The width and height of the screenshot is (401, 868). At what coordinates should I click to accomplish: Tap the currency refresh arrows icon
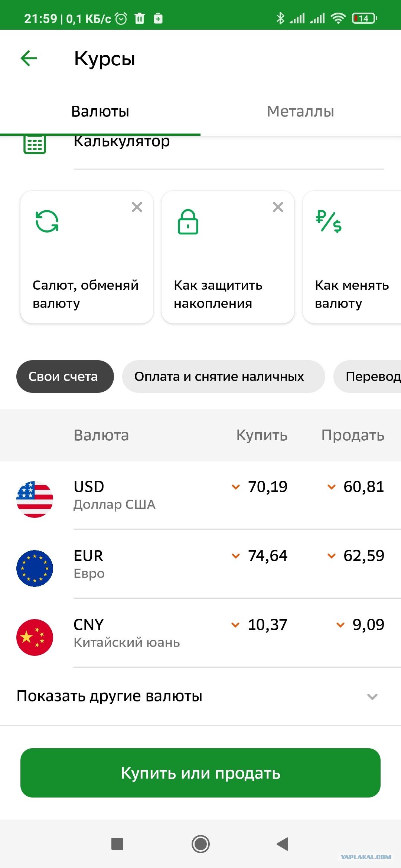(47, 221)
